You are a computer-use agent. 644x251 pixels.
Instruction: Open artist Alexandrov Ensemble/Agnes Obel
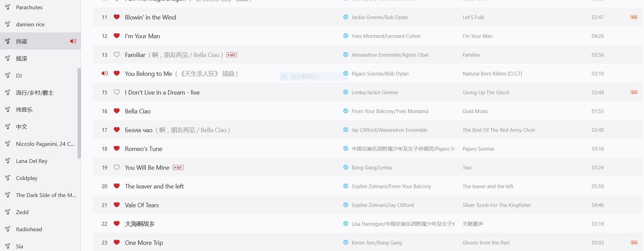pos(390,55)
